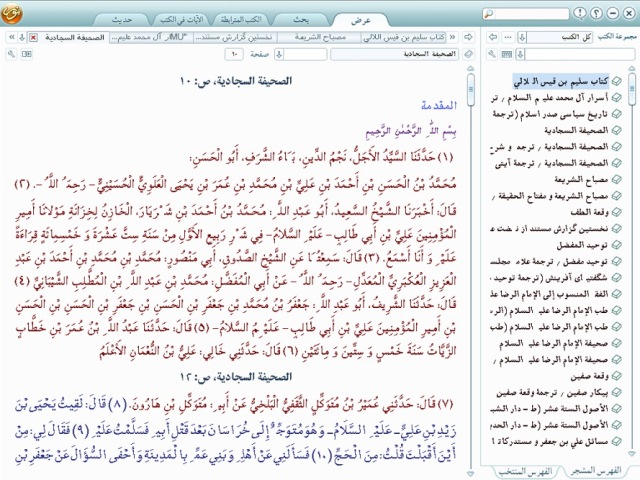This screenshot has width=640, height=480.
Task: Select توحيد مفضل ترجمه علامه مجلسى
Action: (x=549, y=261)
